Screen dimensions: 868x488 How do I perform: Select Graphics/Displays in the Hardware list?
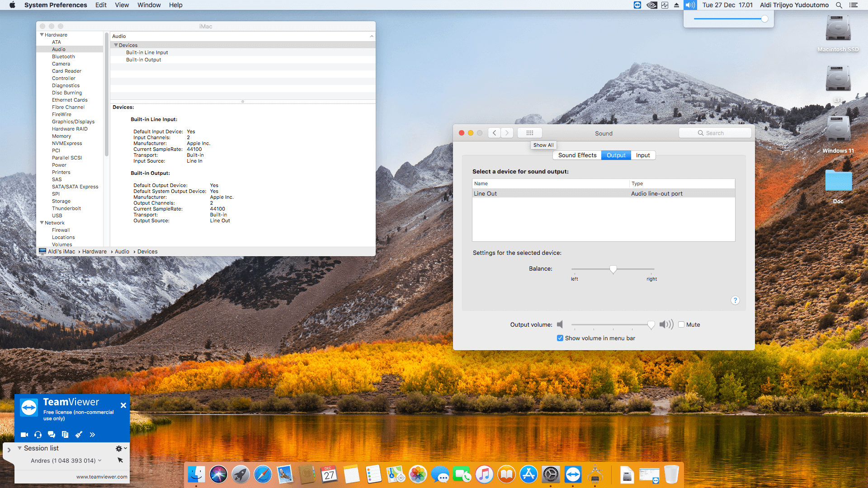coord(73,122)
